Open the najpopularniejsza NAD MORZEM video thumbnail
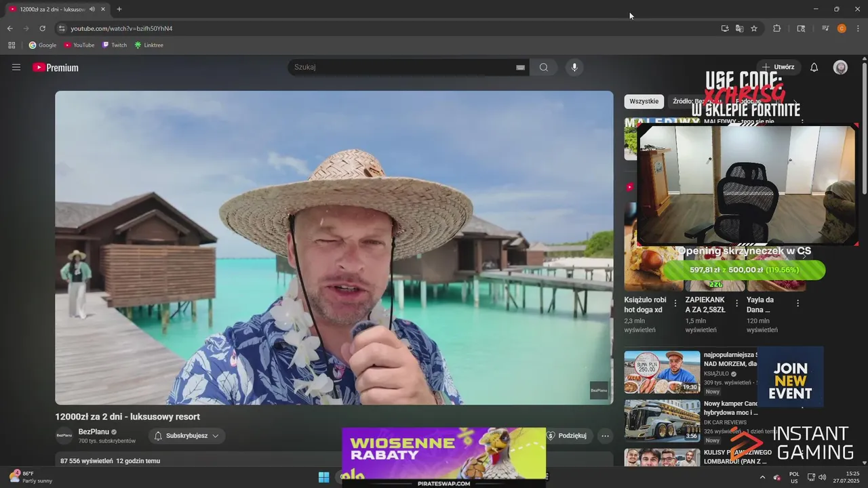This screenshot has width=868, height=488. [662, 371]
